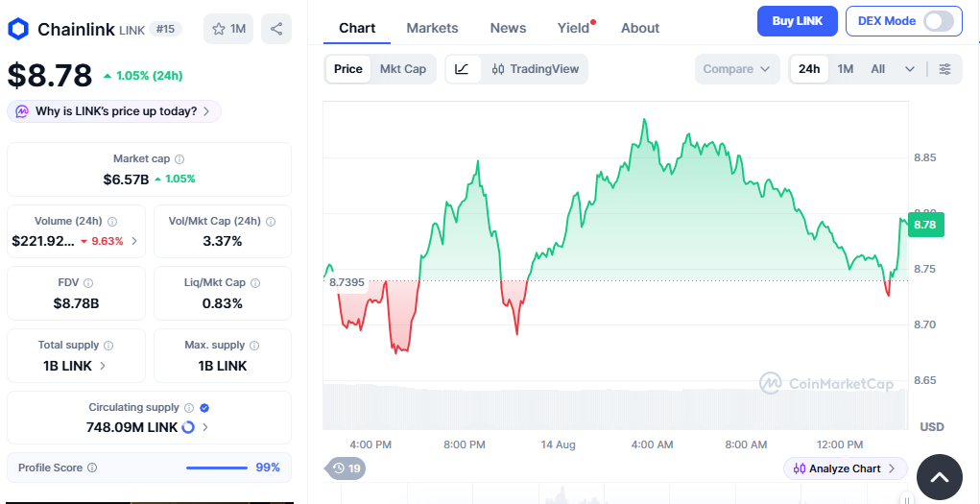
Task: Expand Total supply details chevron
Action: [x=103, y=366]
